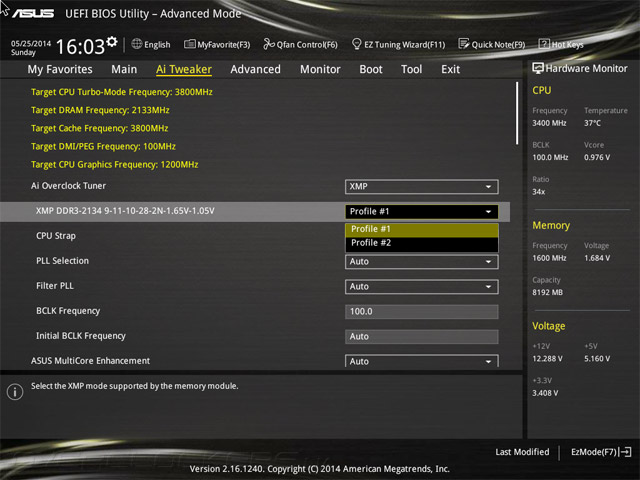
Task: Go to Monitor tab
Action: click(x=320, y=69)
